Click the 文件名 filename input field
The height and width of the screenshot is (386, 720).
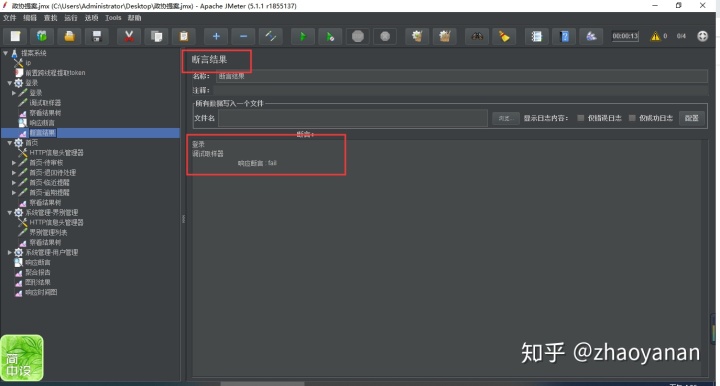[x=353, y=118]
